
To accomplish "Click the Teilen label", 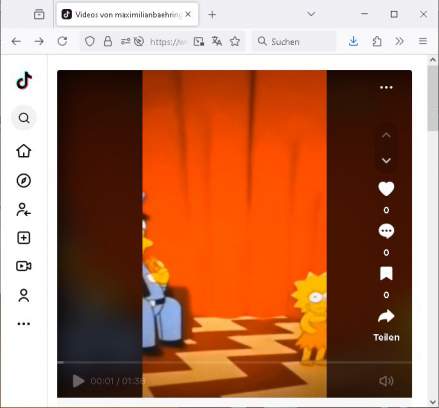I will click(x=386, y=337).
